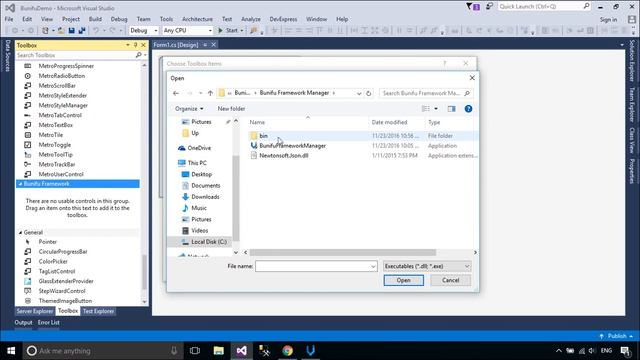Toggle the preview pane icon
Screen dimensions: 640x360
(451, 109)
